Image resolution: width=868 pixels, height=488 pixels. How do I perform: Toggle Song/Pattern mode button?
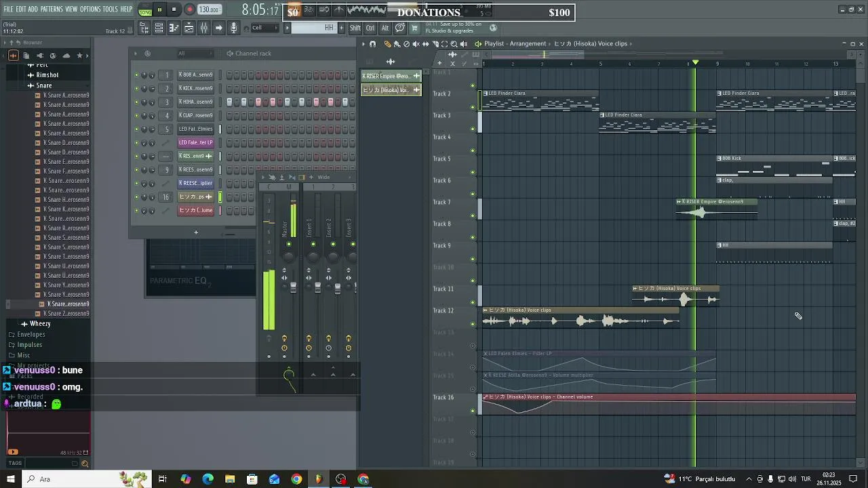tap(145, 10)
